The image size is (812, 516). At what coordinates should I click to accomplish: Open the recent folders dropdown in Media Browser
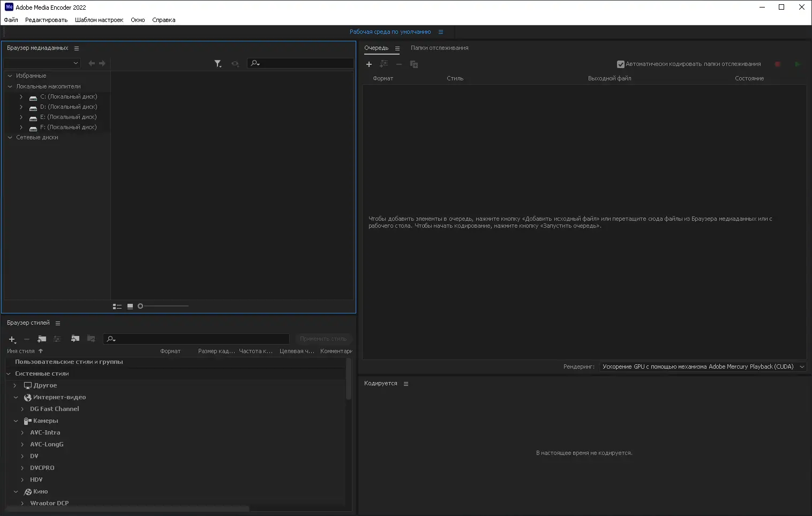click(42, 63)
